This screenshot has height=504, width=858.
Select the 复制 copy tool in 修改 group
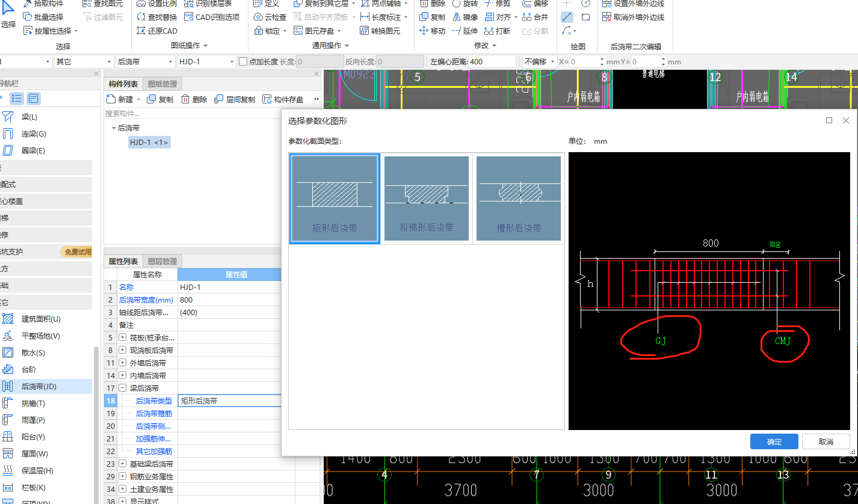(x=433, y=17)
